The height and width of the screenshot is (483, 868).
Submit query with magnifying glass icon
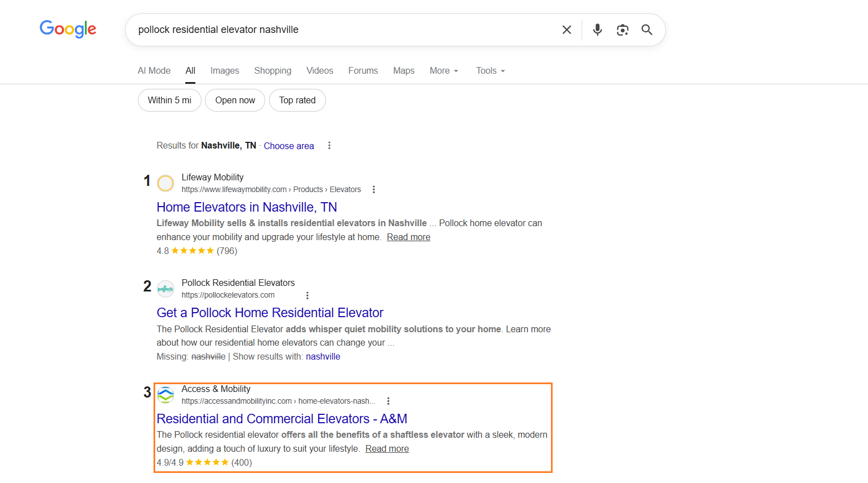(x=647, y=30)
